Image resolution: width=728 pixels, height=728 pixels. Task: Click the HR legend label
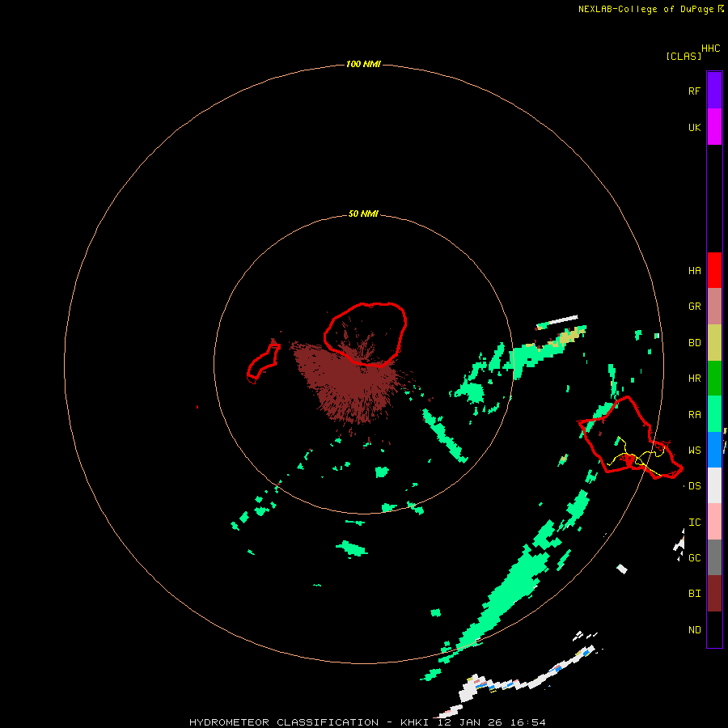click(x=694, y=379)
